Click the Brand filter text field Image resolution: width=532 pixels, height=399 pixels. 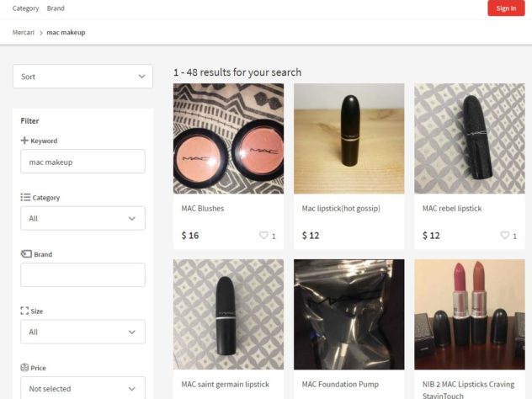[x=82, y=274]
